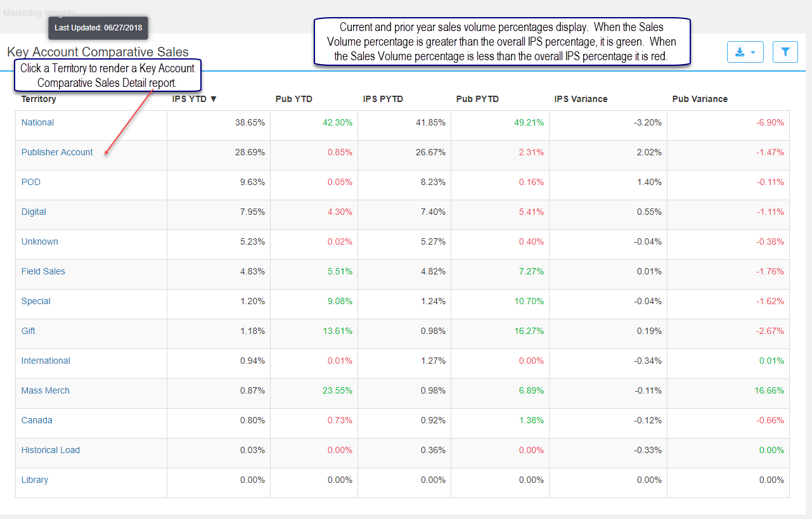Select the Mass Merch Pub YTD 23.55%
Screen dimensions: 812x519
(337, 390)
